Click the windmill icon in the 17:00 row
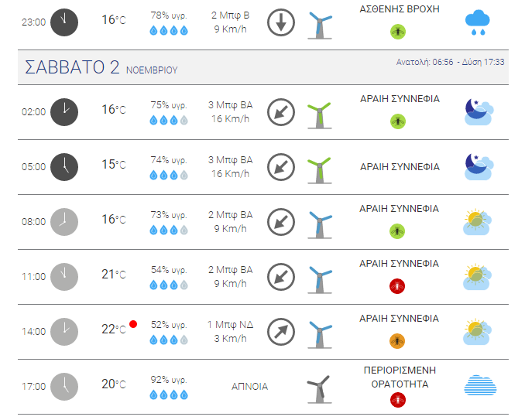This screenshot has height=420, width=518. click(320, 389)
